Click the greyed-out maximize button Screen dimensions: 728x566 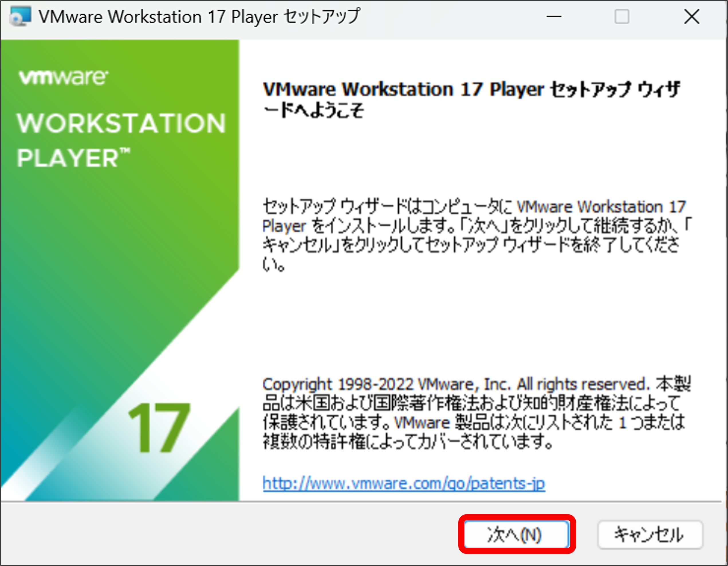point(622,16)
